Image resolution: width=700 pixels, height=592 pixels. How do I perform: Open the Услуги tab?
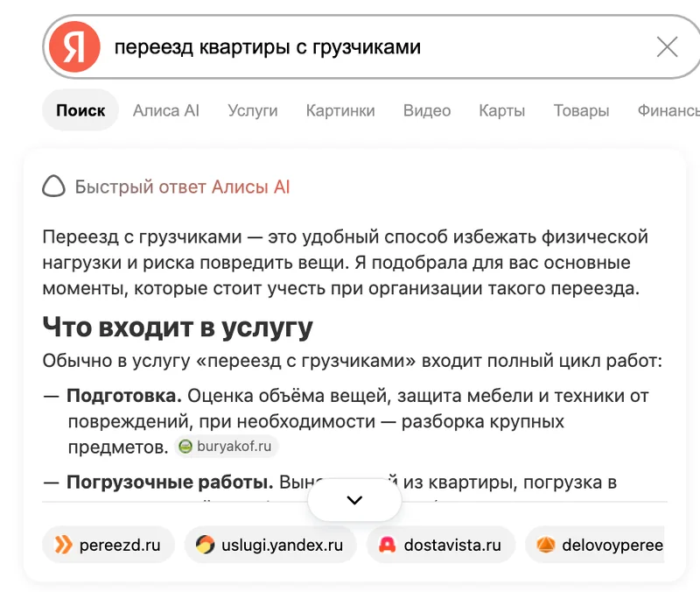click(x=253, y=110)
